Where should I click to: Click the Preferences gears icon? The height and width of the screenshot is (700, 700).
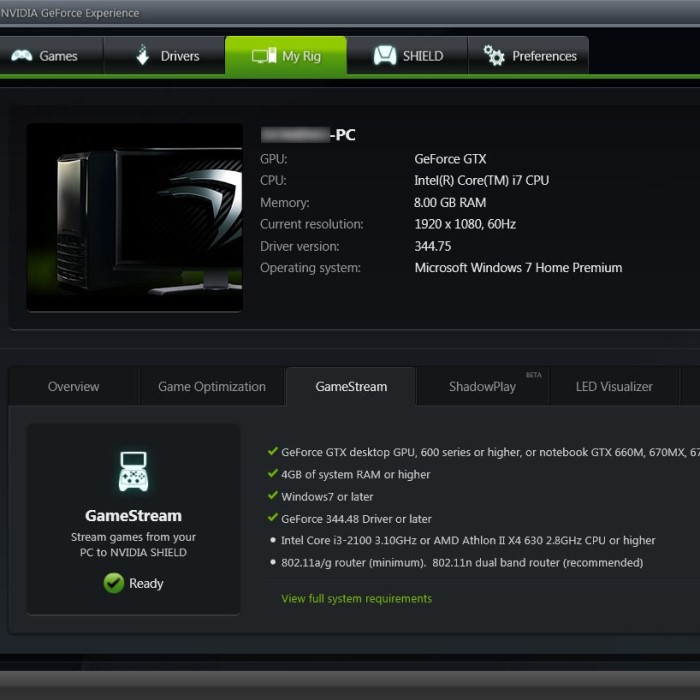pyautogui.click(x=494, y=56)
